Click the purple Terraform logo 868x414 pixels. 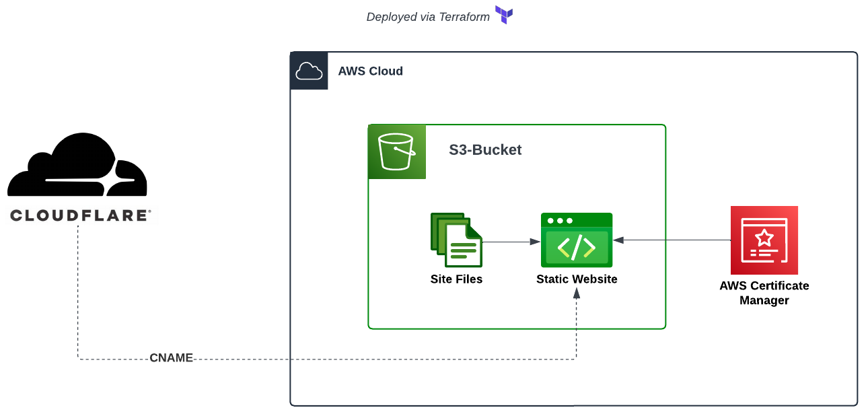point(503,15)
